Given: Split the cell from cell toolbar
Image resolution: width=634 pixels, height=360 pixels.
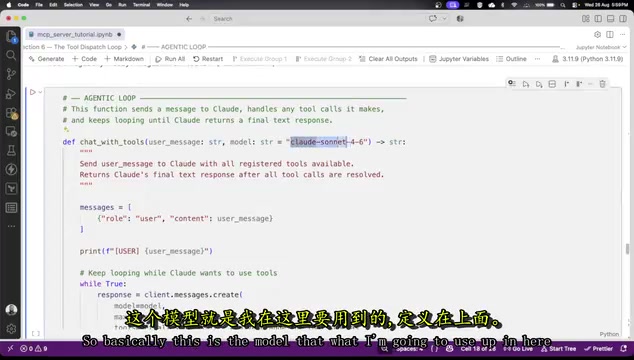Looking at the screenshot, I should pyautogui.click(x=552, y=84).
